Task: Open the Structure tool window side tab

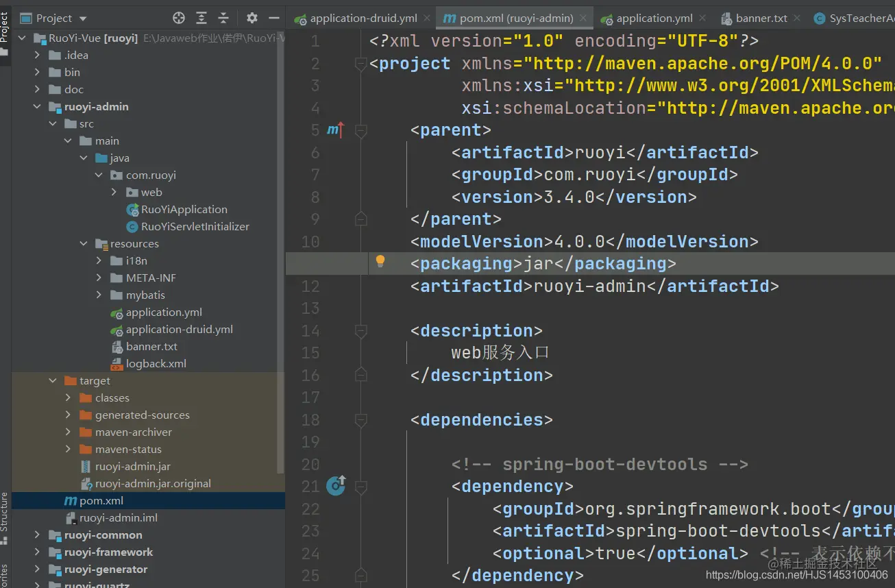Action: pyautogui.click(x=5, y=518)
